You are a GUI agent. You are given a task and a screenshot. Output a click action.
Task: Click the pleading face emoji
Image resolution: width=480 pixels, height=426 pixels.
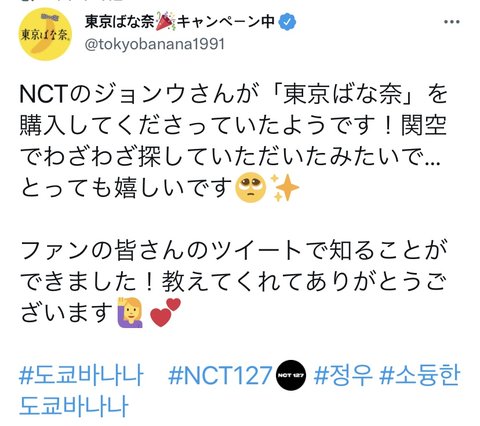(x=251, y=187)
